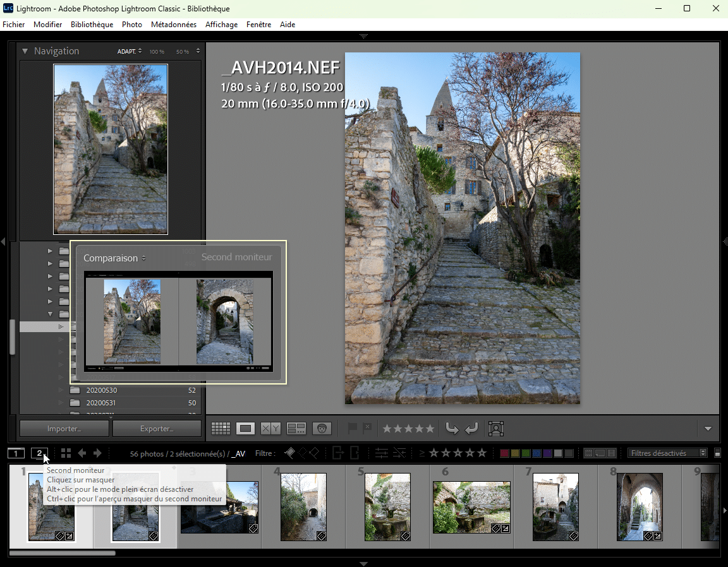Open Compare view with the XY icon
The height and width of the screenshot is (567, 728).
click(x=270, y=428)
